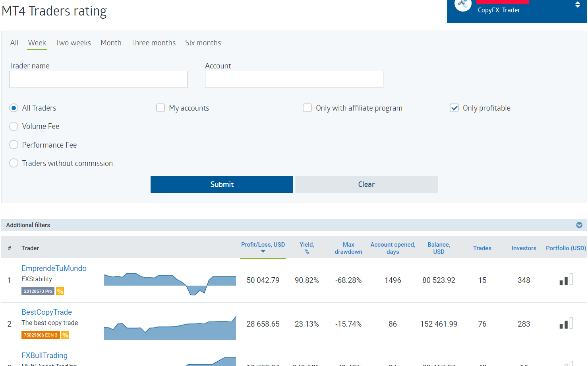The image size is (588, 366).
Task: Click the investors count 283
Action: click(524, 324)
